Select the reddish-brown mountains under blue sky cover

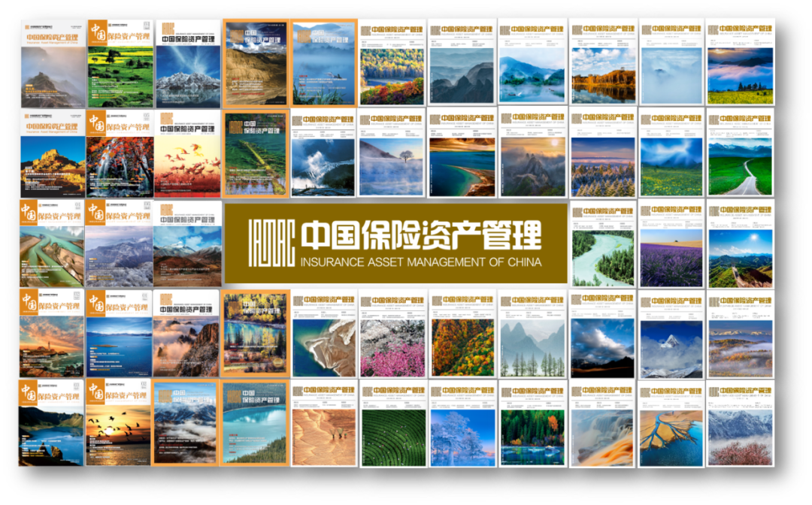[x=187, y=243]
